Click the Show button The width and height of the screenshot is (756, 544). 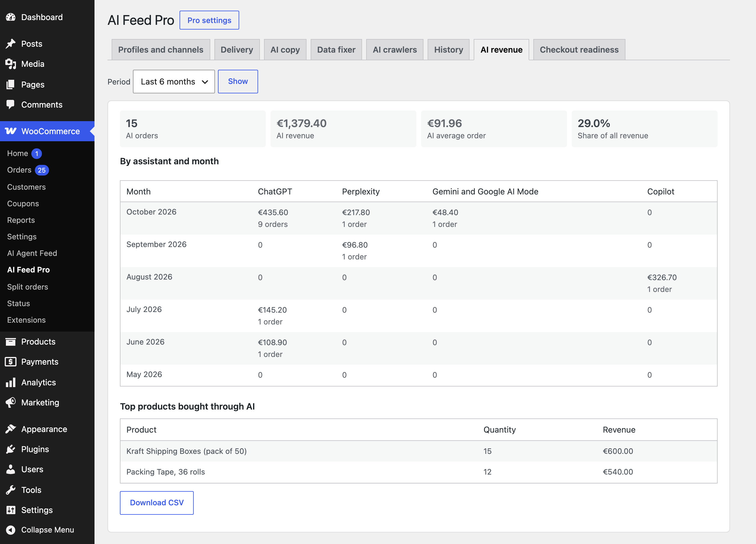238,81
